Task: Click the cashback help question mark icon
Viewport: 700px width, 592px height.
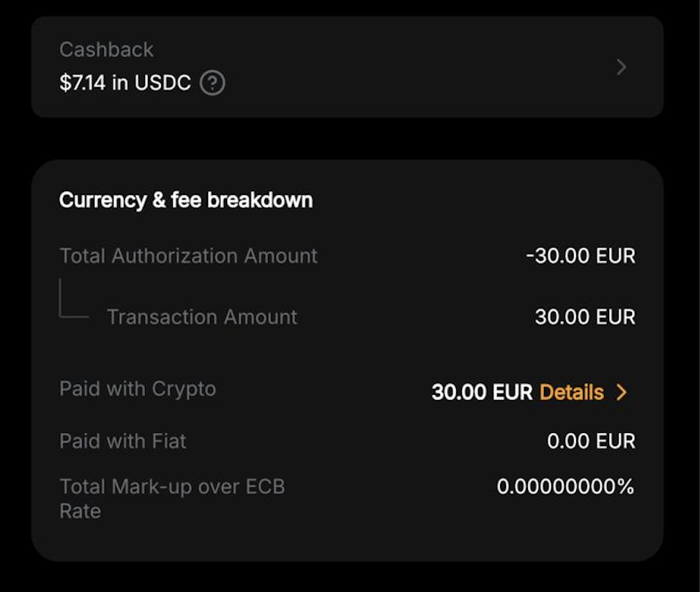Action: [x=212, y=83]
